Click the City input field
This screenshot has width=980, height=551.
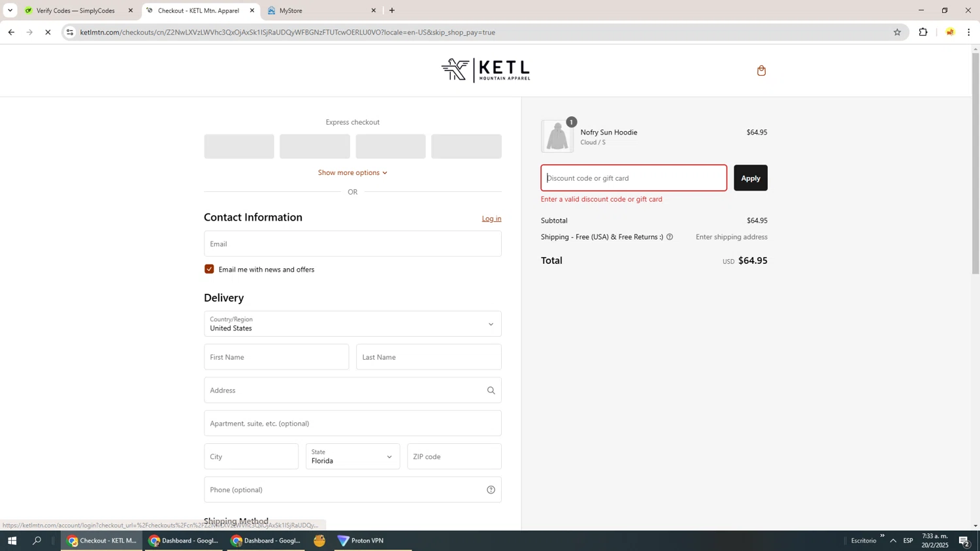point(251,456)
